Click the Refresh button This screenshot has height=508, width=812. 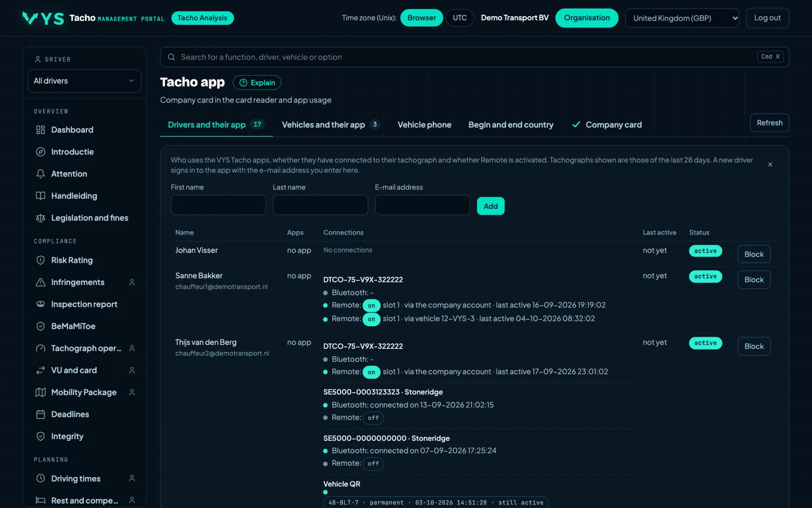pyautogui.click(x=769, y=123)
